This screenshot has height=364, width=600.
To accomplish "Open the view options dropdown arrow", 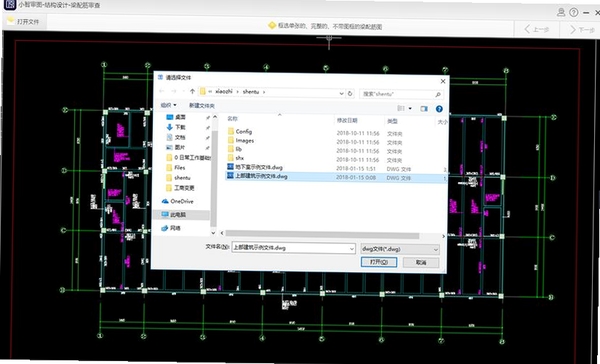I will pyautogui.click(x=410, y=108).
